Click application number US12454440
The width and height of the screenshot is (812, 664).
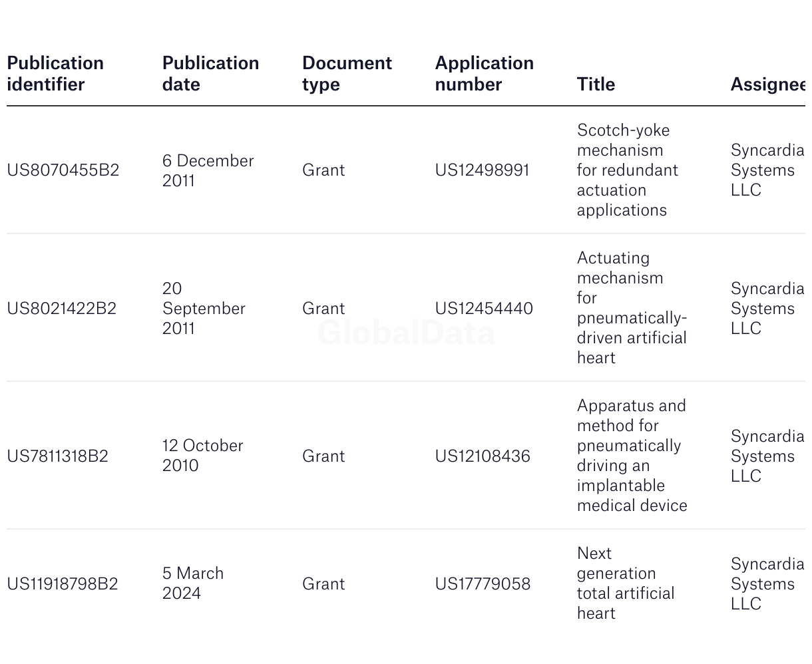484,308
